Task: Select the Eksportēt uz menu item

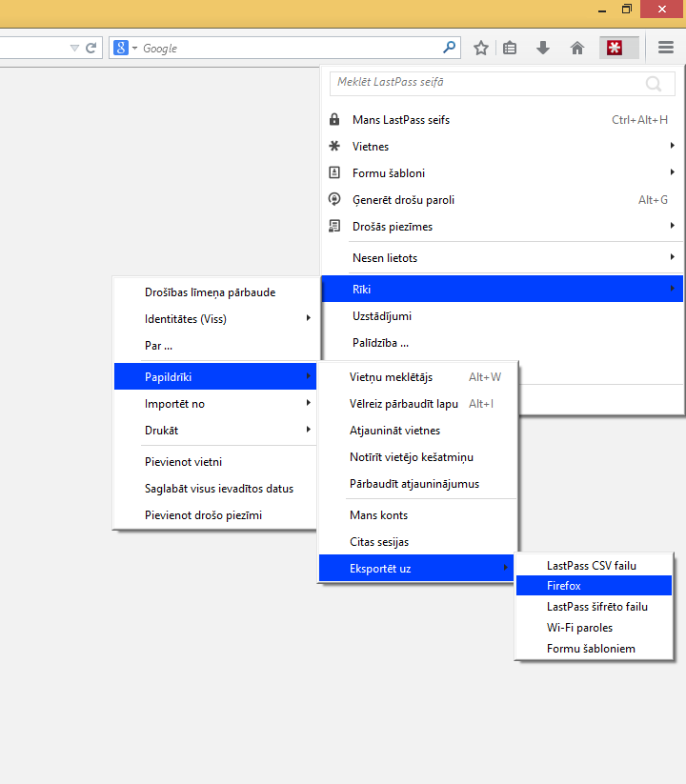Action: pyautogui.click(x=417, y=568)
